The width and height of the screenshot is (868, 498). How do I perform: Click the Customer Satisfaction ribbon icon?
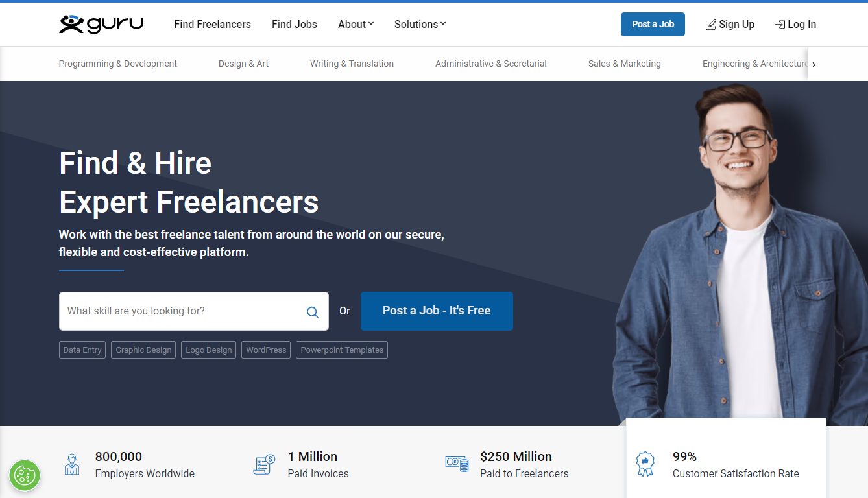click(645, 464)
